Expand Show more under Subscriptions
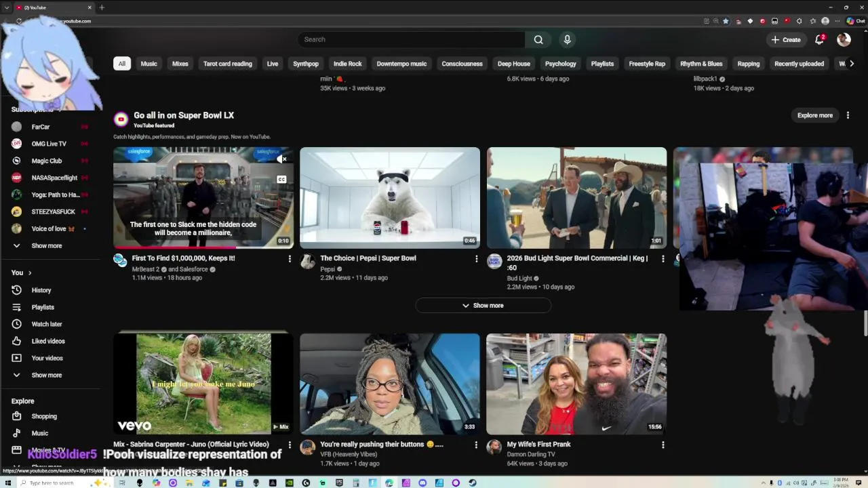Screen dimensions: 868x488 click(x=51, y=245)
